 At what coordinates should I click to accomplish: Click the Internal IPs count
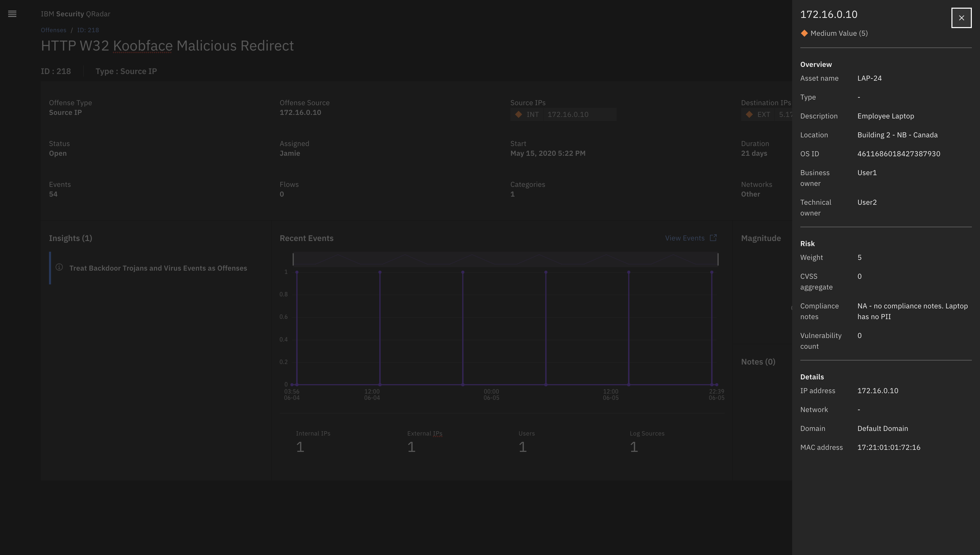[300, 447]
